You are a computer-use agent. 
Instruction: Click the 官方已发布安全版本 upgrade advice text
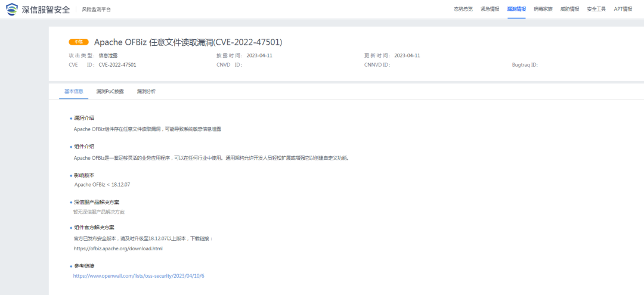143,238
